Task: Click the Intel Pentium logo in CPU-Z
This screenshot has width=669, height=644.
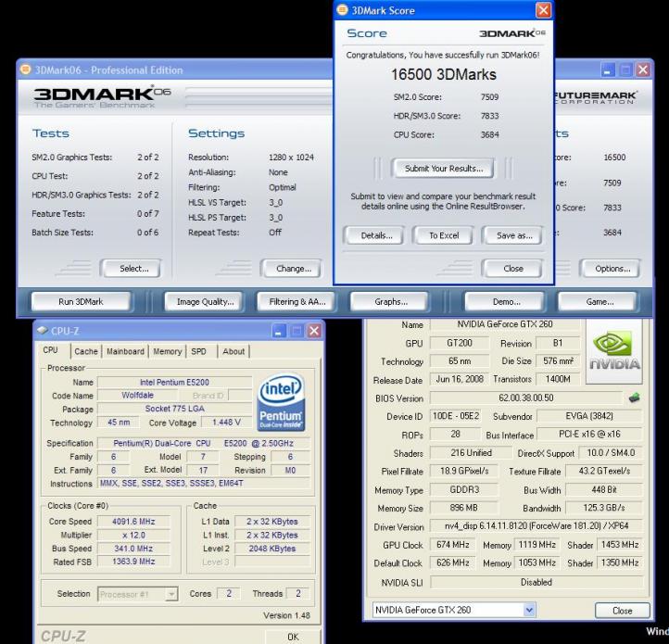Action: (281, 402)
